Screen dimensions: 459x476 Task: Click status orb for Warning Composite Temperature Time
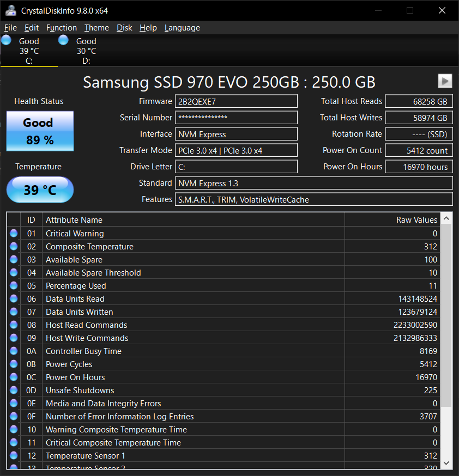tap(14, 429)
